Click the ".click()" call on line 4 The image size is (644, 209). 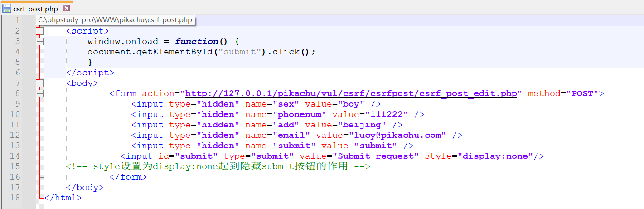[289, 52]
